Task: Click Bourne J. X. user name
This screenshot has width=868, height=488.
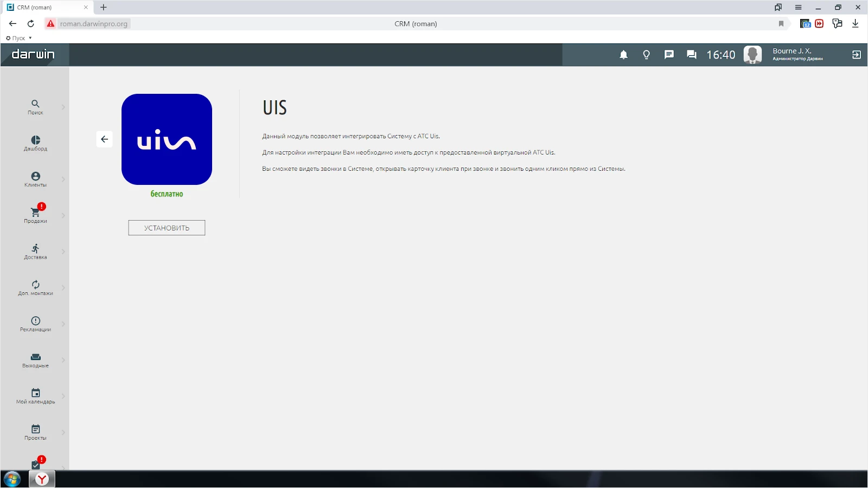Action: (x=792, y=51)
